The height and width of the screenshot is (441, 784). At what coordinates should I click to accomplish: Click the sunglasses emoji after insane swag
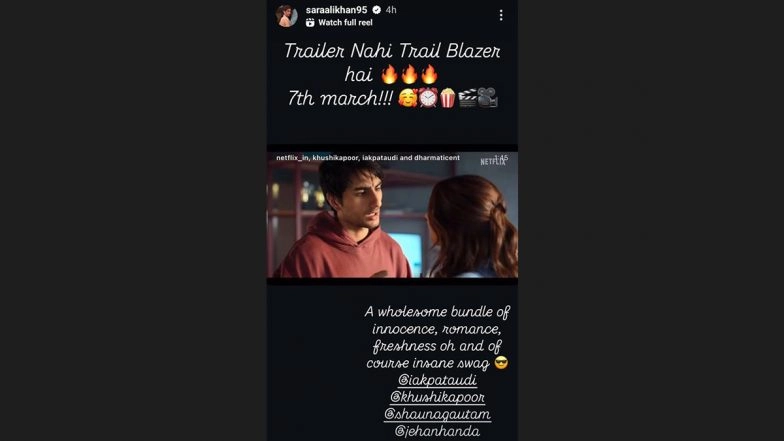(501, 363)
